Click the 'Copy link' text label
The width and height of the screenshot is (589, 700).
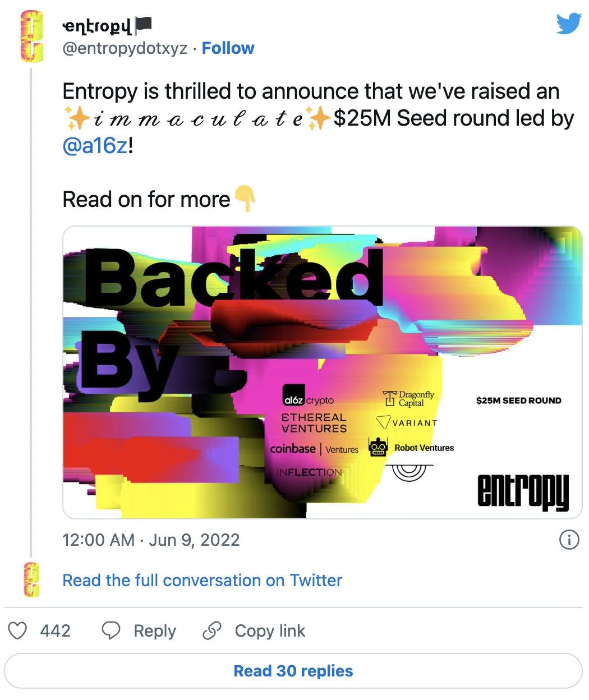[x=270, y=630]
